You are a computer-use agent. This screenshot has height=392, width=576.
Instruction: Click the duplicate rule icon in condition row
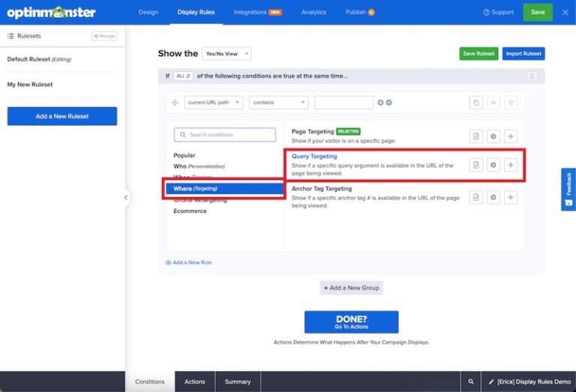click(x=475, y=103)
